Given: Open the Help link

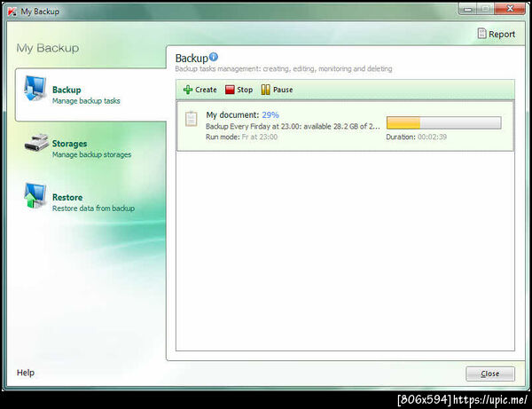Looking at the screenshot, I should 26,373.
